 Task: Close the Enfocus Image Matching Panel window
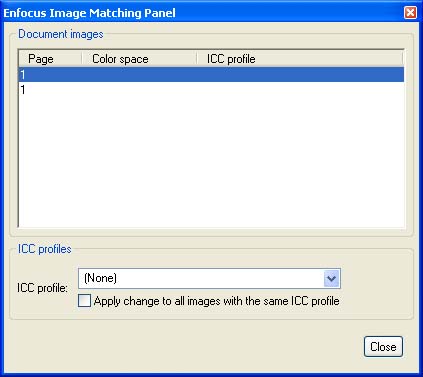(410, 13)
